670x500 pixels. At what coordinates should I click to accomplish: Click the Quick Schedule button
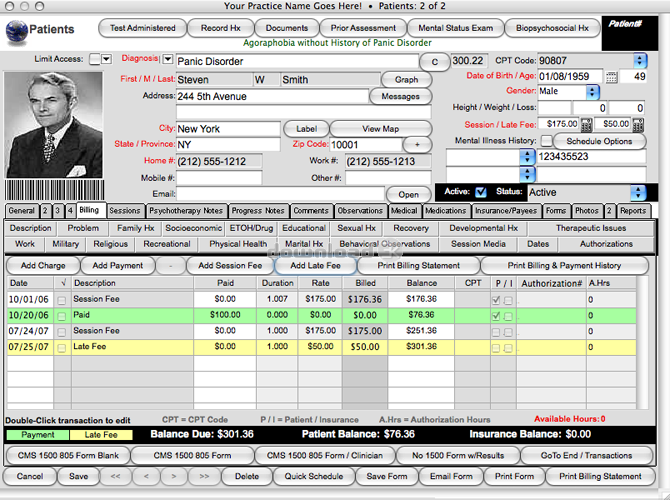tap(314, 476)
